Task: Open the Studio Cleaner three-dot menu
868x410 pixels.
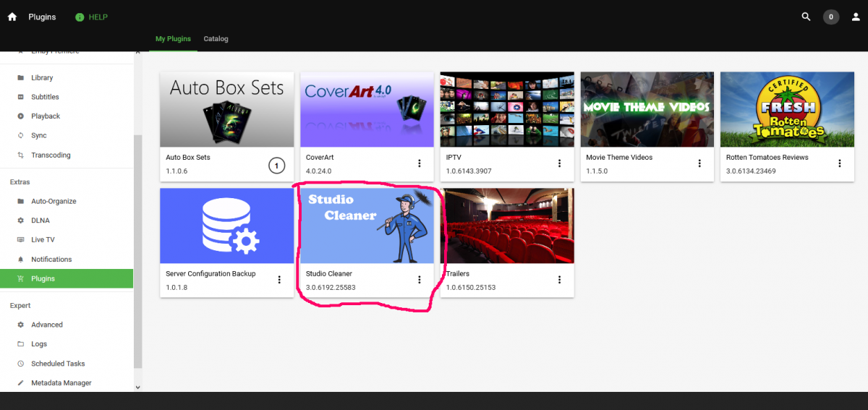Action: (x=420, y=280)
